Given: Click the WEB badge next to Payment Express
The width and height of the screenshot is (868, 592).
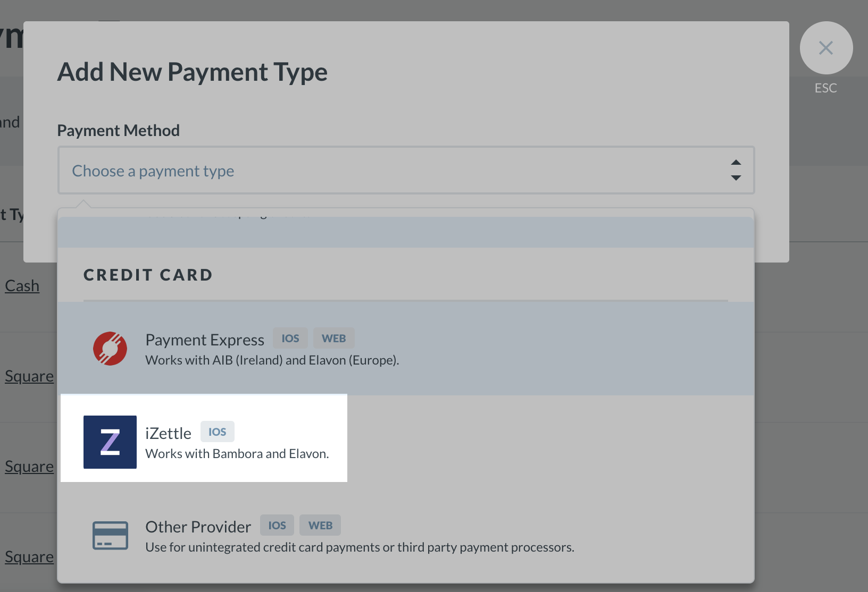Looking at the screenshot, I should coord(334,339).
